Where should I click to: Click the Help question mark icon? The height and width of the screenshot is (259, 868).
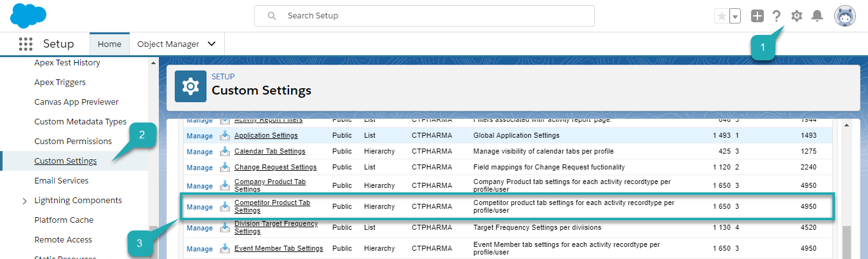point(776,16)
